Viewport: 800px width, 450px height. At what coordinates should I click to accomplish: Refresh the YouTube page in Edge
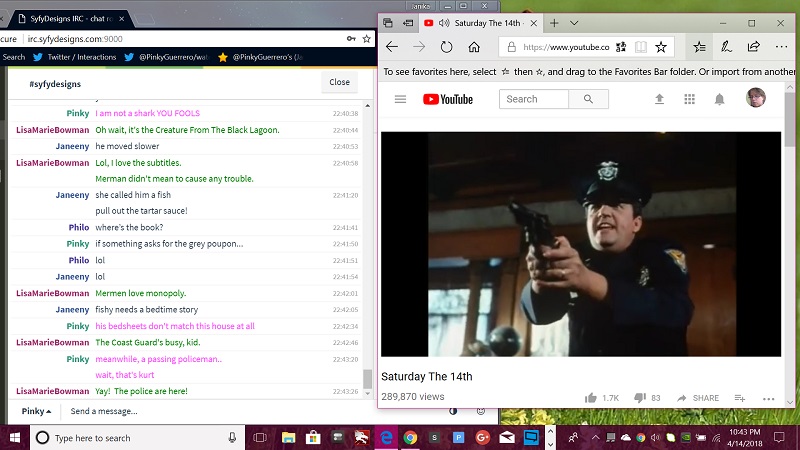(446, 47)
